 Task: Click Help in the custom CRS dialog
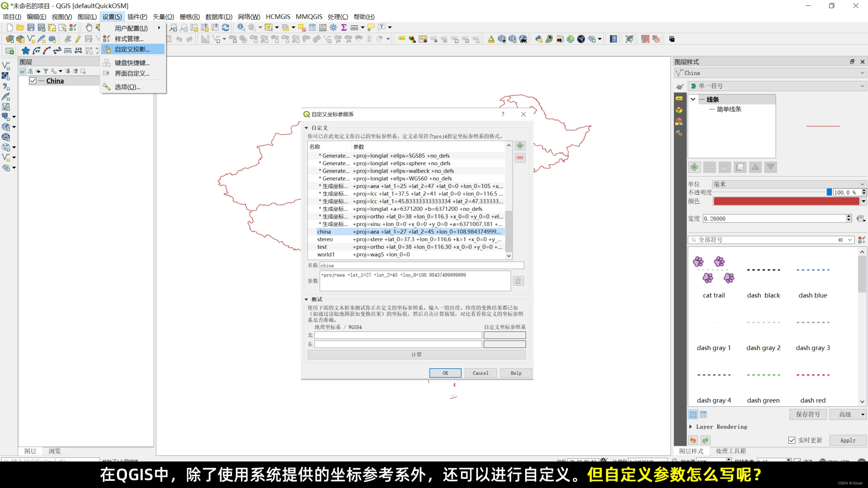pos(516,373)
